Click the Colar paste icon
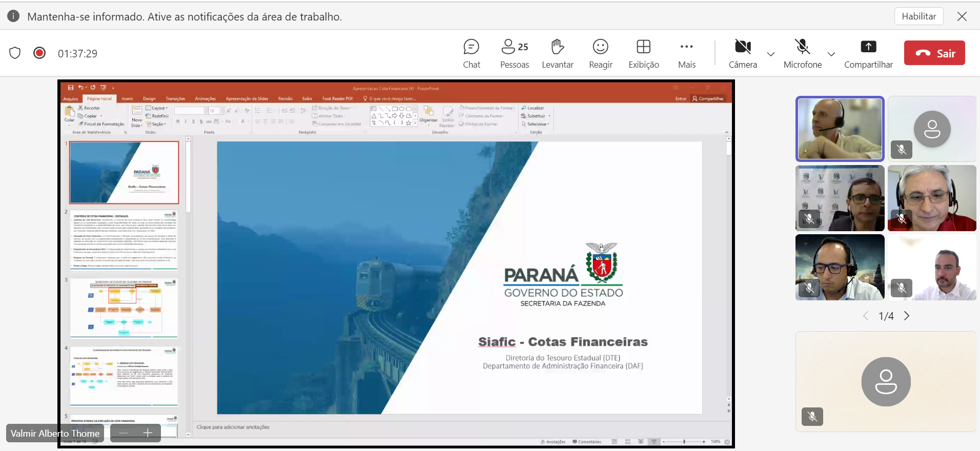Screen dimensions: 980x451 pyautogui.click(x=69, y=112)
